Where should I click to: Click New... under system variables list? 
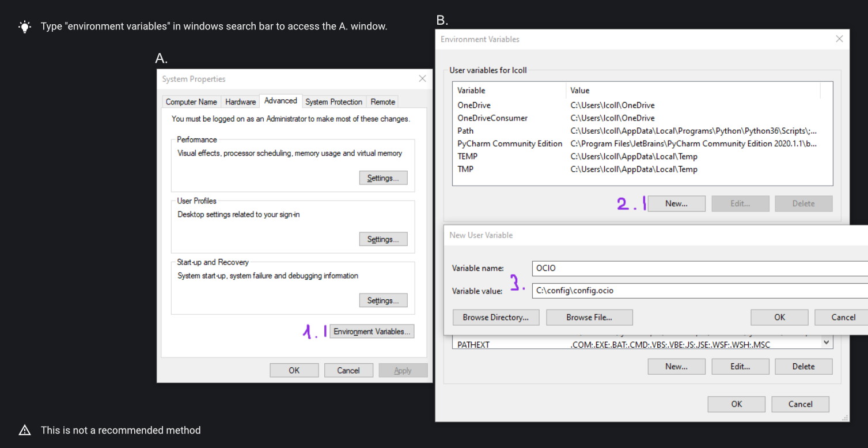pos(676,366)
